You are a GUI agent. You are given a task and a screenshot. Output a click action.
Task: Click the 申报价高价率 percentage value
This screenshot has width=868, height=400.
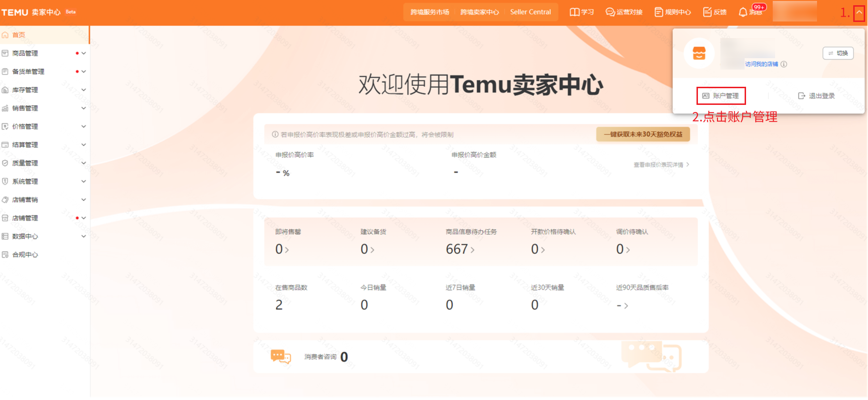tap(283, 173)
